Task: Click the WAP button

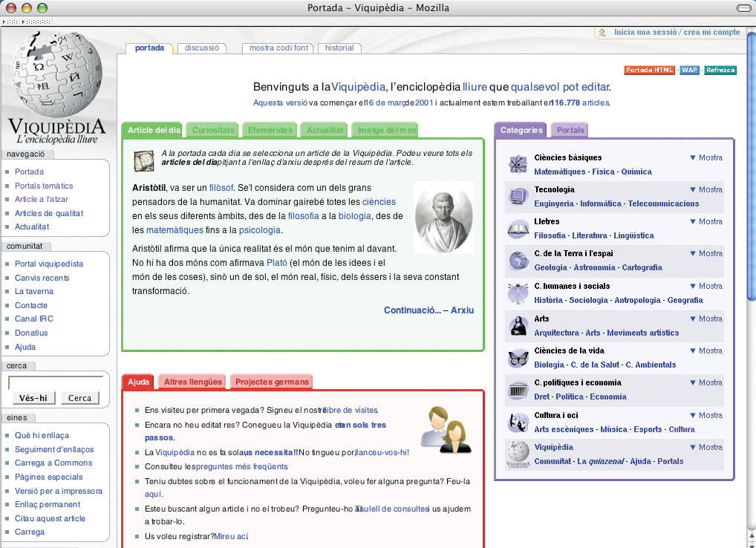Action: (689, 70)
